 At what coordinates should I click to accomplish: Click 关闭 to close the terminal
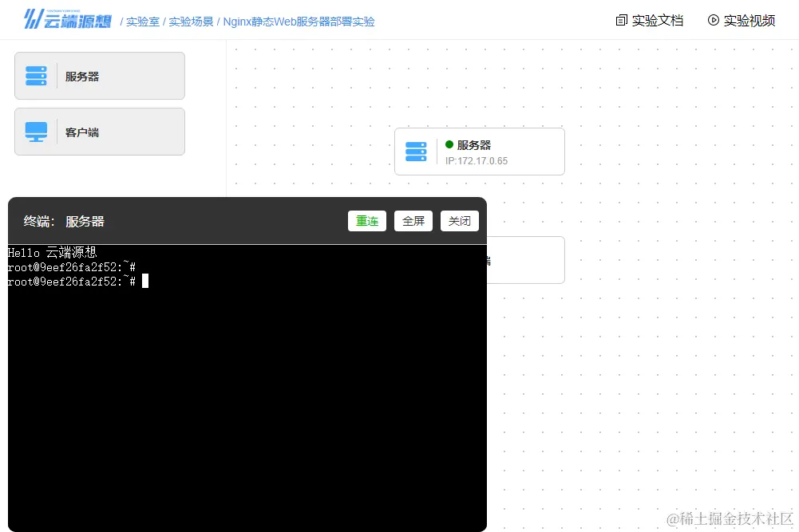click(460, 221)
